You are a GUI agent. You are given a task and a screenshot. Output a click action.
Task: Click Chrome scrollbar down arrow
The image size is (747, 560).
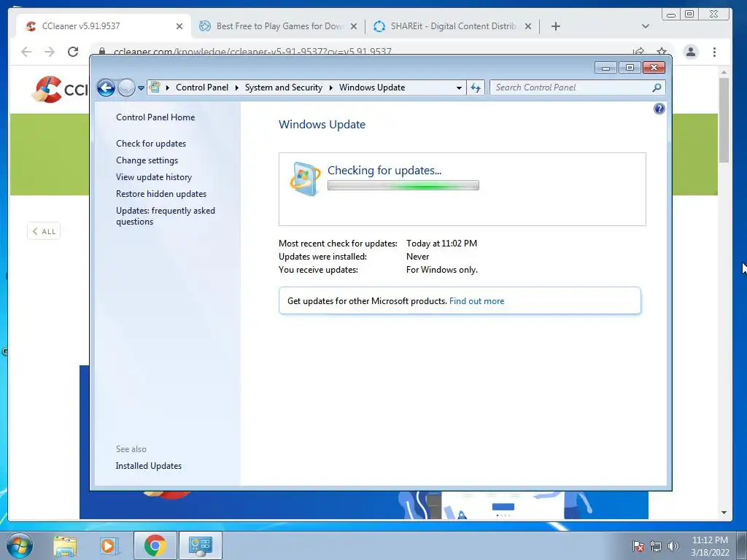tap(724, 513)
